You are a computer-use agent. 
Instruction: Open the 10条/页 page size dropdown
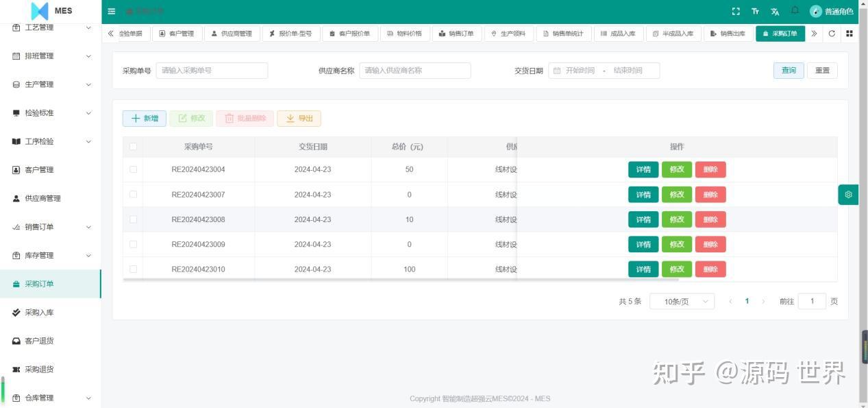682,301
